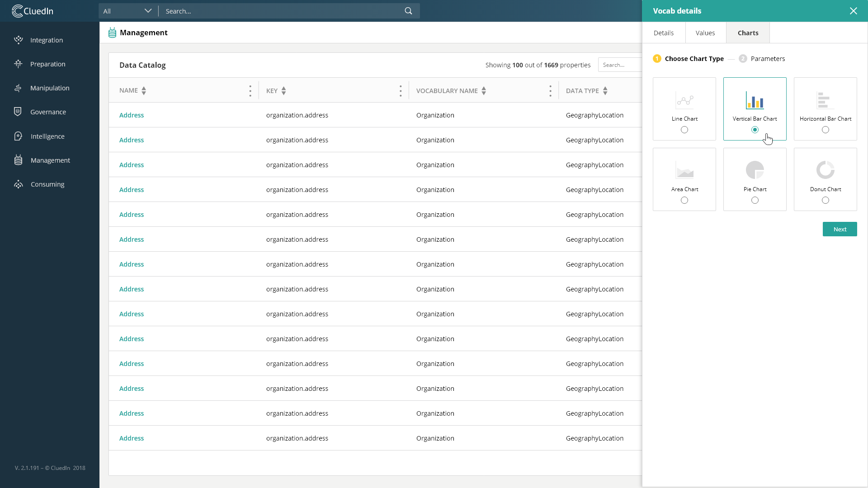Go to Parameters step
Image resolution: width=868 pixels, height=488 pixels.
click(x=762, y=59)
